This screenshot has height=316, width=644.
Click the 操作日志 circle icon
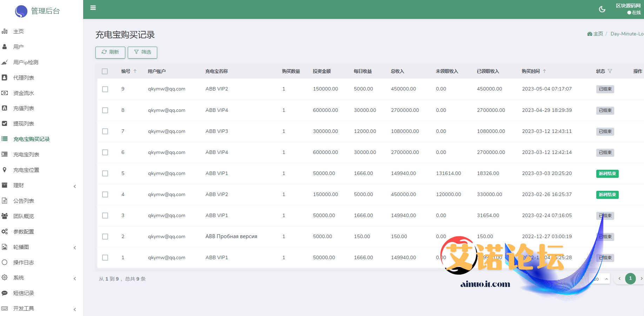pyautogui.click(x=5, y=262)
